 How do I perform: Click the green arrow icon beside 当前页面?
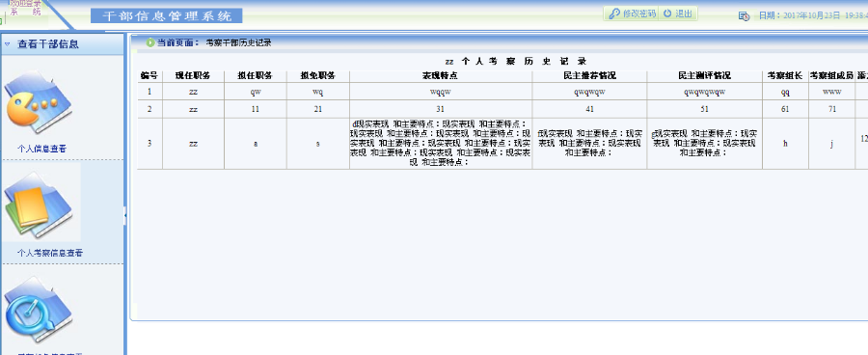(x=150, y=42)
